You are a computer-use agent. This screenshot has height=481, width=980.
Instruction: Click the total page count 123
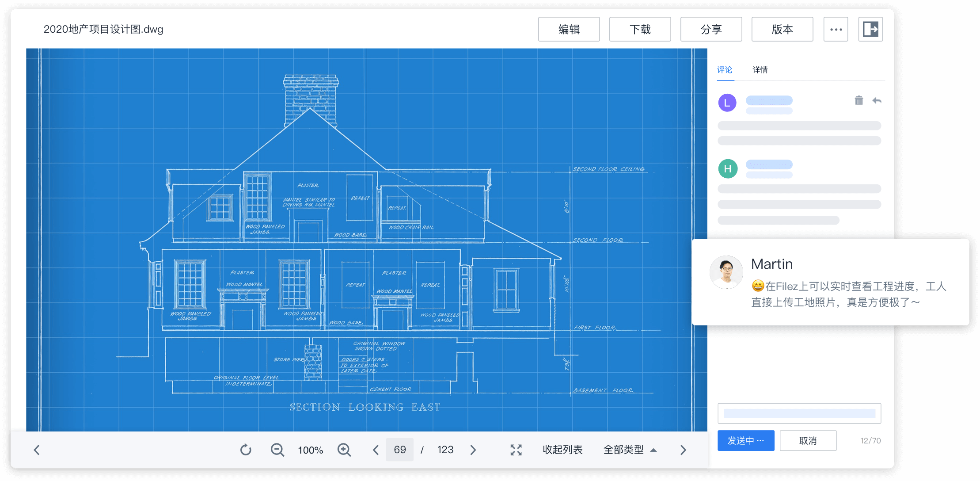pyautogui.click(x=445, y=450)
